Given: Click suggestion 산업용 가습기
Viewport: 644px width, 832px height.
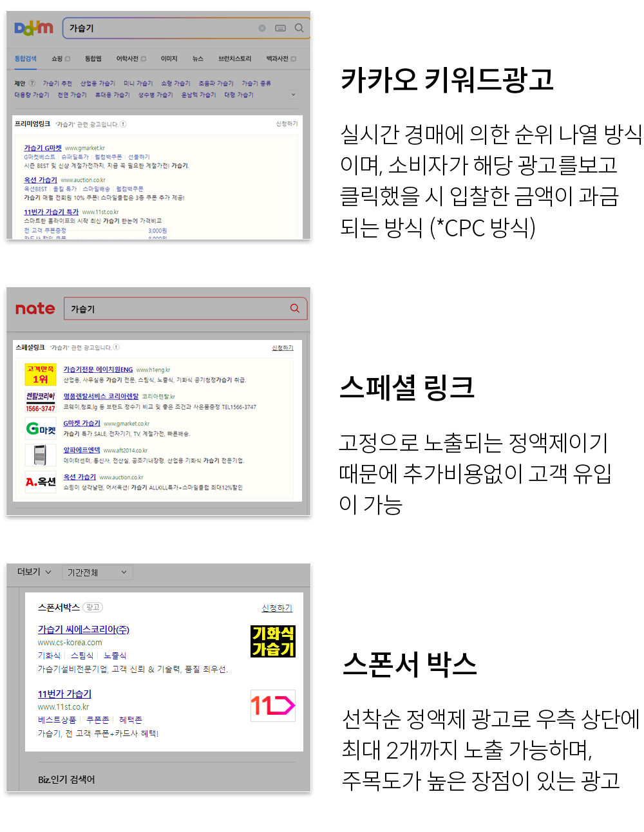Looking at the screenshot, I should [x=98, y=83].
